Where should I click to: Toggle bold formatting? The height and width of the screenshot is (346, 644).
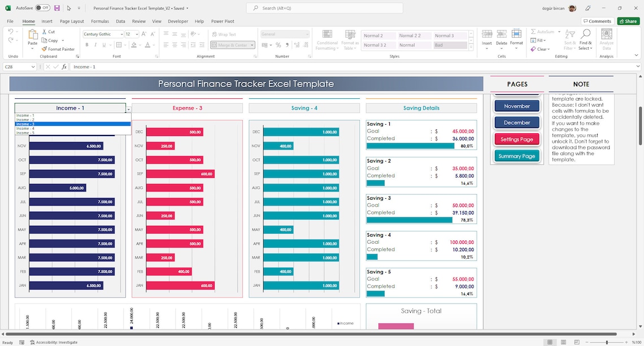tap(86, 44)
